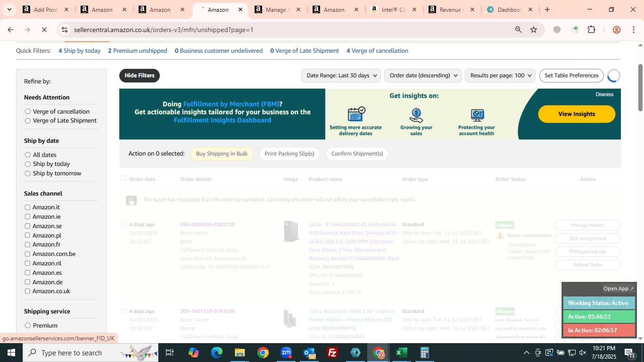Open Outlook from taskbar
The height and width of the screenshot is (362, 644).
(309, 353)
